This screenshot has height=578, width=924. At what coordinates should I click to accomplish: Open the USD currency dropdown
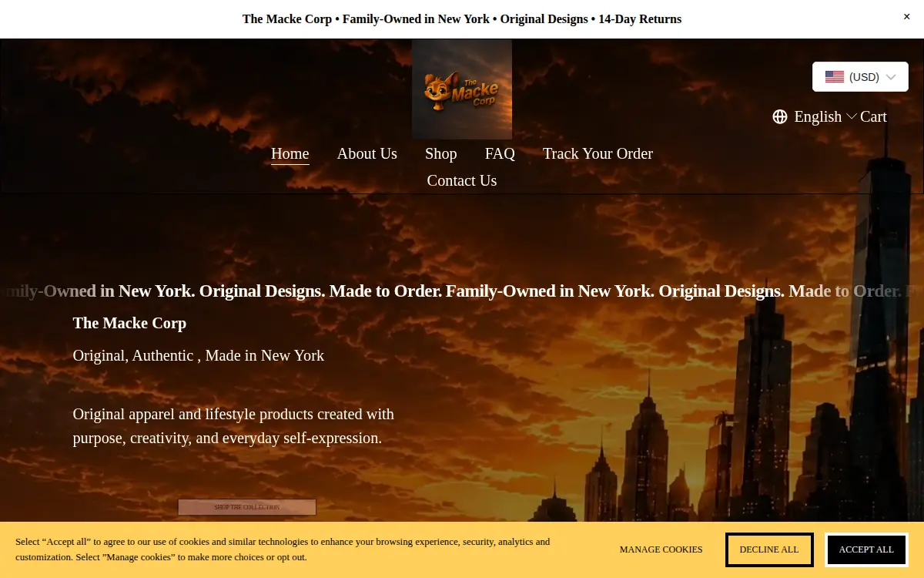pos(860,77)
